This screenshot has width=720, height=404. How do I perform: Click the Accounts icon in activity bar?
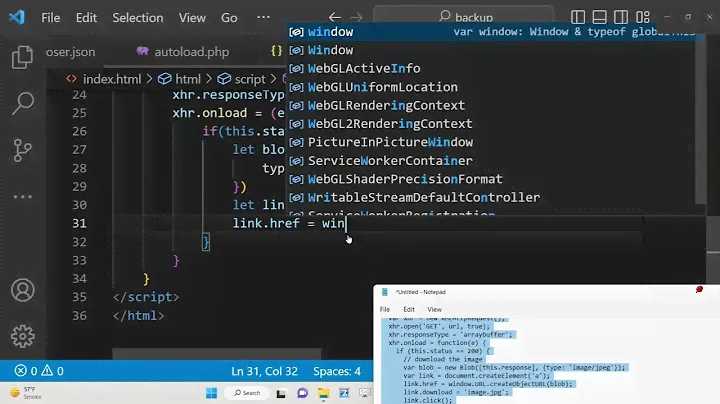point(21,291)
